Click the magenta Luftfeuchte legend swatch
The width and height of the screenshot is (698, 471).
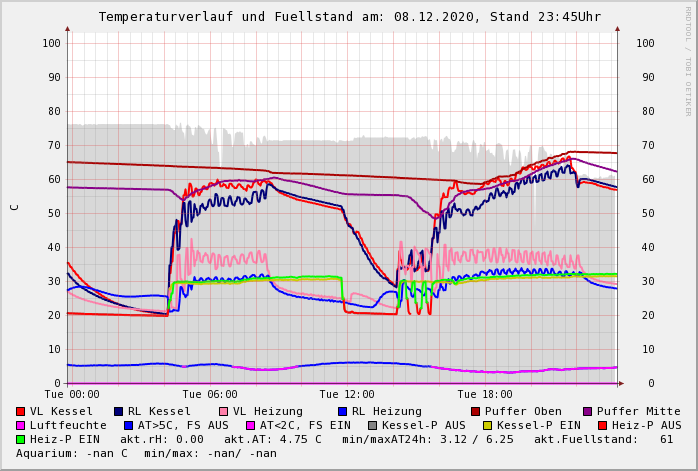[x=21, y=425]
